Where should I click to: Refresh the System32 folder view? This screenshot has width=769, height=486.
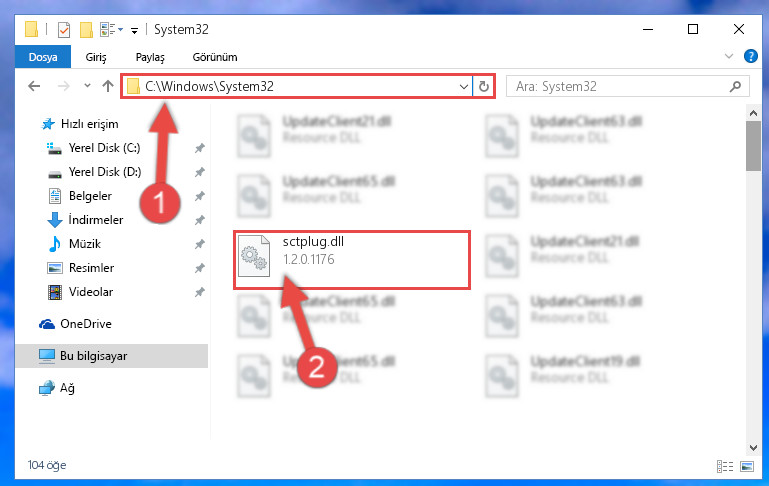pos(484,86)
